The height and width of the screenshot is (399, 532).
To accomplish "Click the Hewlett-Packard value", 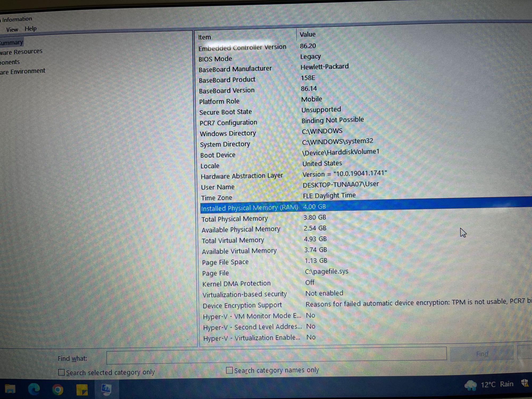I will [x=325, y=67].
